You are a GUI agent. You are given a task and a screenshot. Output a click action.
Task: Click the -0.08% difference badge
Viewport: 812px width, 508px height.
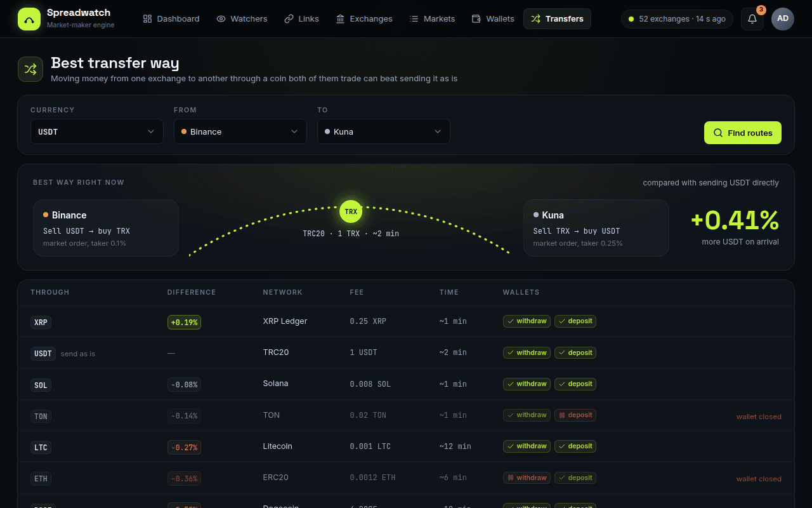point(184,384)
